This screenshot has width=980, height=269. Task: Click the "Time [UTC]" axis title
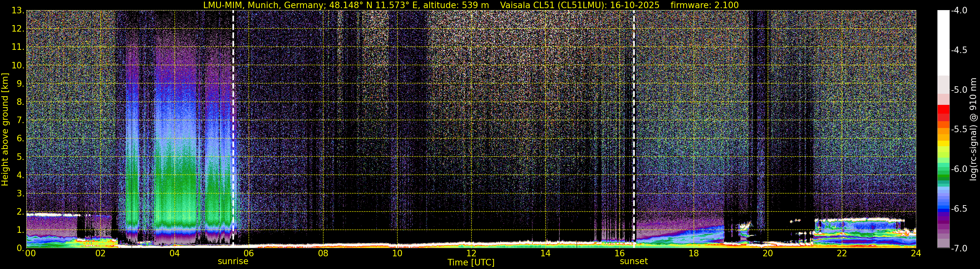471,262
